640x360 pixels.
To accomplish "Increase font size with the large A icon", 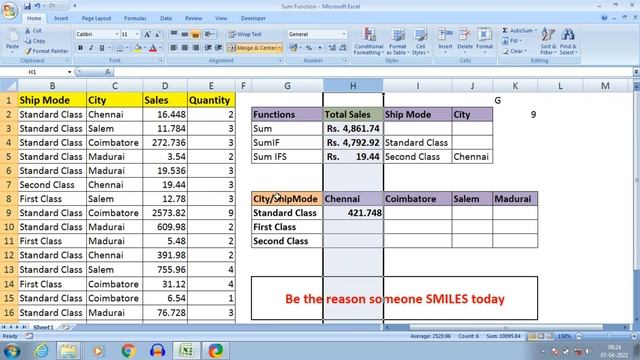I will point(147,34).
